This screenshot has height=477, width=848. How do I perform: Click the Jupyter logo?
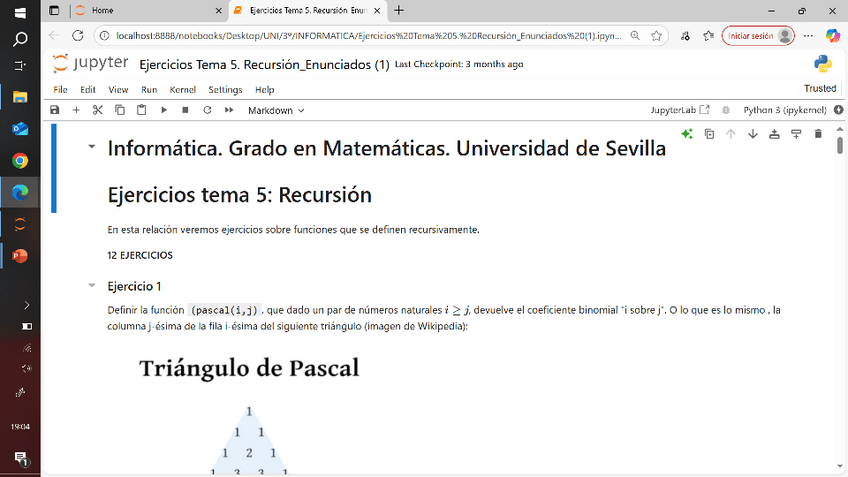coord(90,63)
